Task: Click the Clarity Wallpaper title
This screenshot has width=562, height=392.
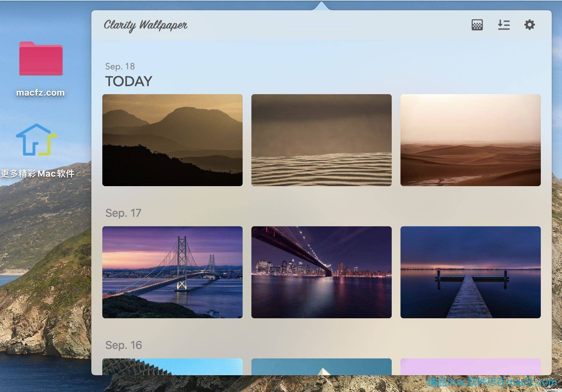Action: coord(145,25)
